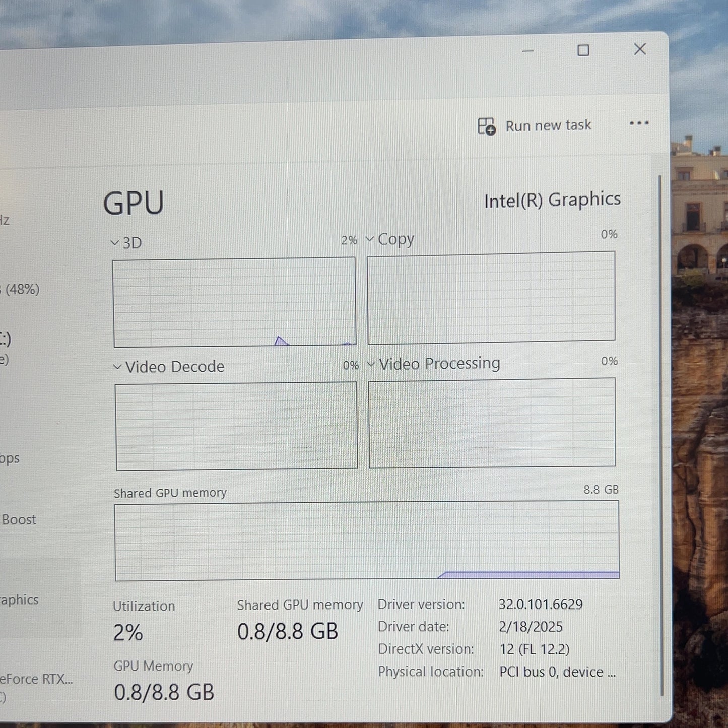The width and height of the screenshot is (728, 728).
Task: Click the Video Processing graph
Action: [x=492, y=423]
